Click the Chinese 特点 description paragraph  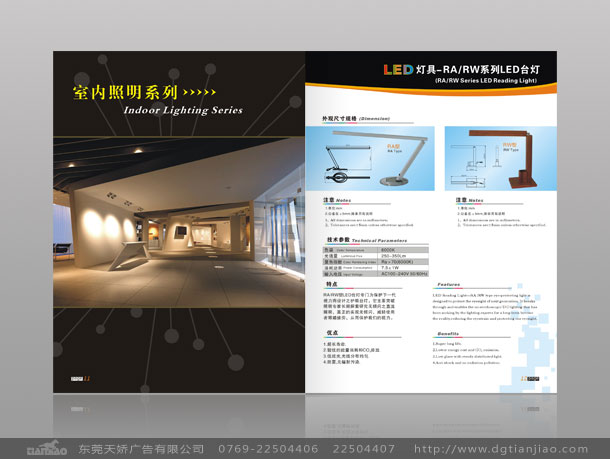(359, 307)
